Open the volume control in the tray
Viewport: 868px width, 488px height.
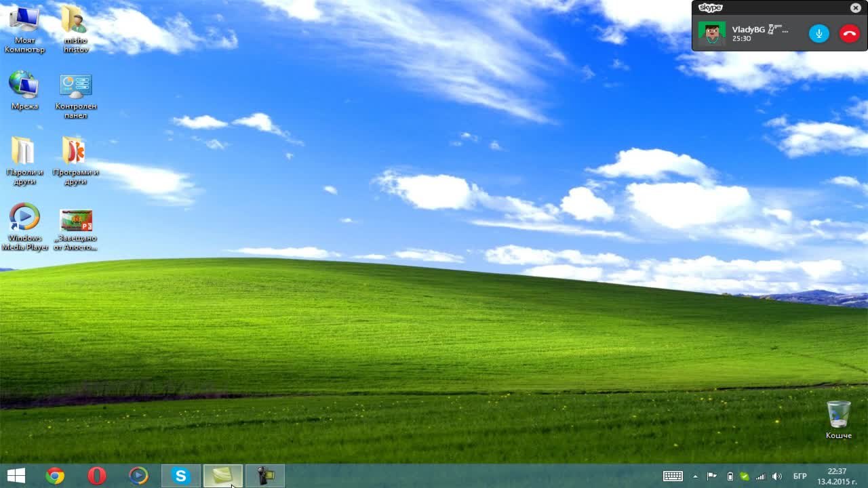777,476
